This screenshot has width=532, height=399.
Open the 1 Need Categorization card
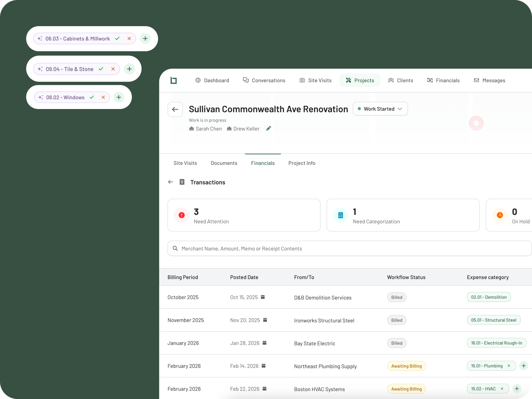403,215
